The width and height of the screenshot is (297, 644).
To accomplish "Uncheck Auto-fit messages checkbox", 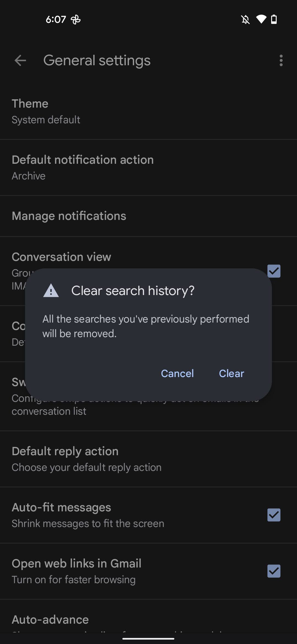I will 274,515.
